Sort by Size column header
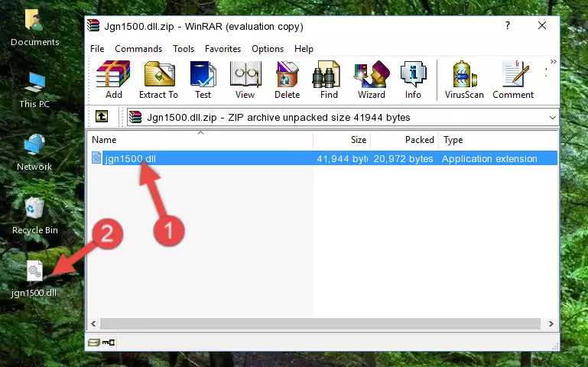This screenshot has height=367, width=588. 342,140
